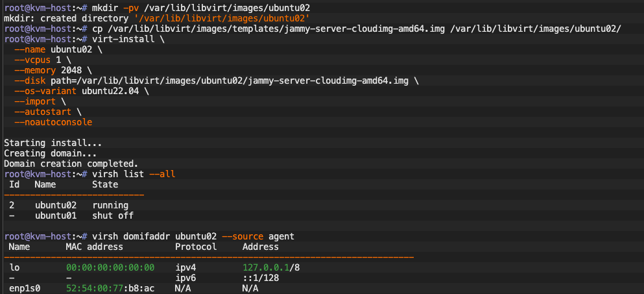Click the quoted created directory path
Image resolution: width=644 pixels, height=294 pixels.
[x=222, y=18]
